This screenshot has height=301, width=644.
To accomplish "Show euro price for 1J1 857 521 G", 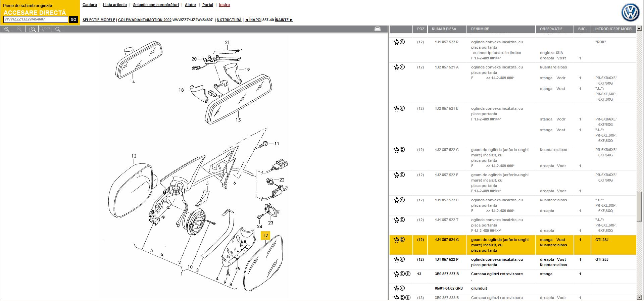I will [402, 240].
